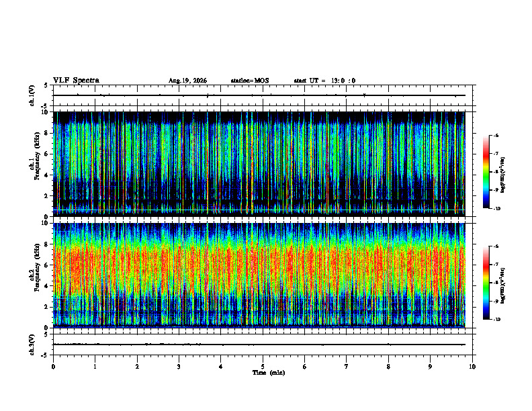
Task: Click time axis tick label "9"
Action: tap(430, 367)
